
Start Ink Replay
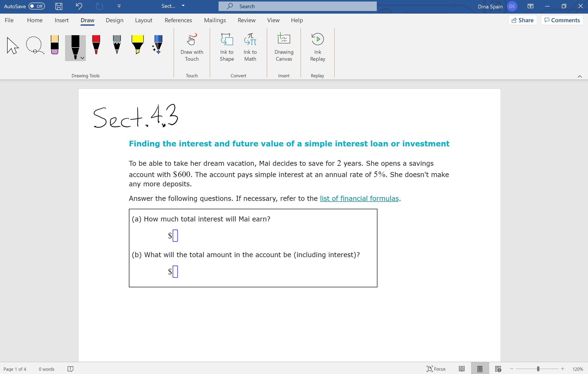click(317, 47)
